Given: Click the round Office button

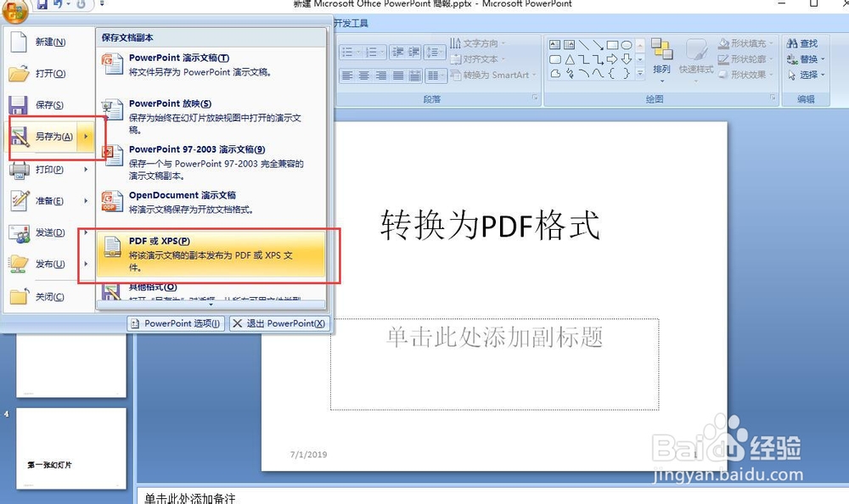Looking at the screenshot, I should click(15, 11).
